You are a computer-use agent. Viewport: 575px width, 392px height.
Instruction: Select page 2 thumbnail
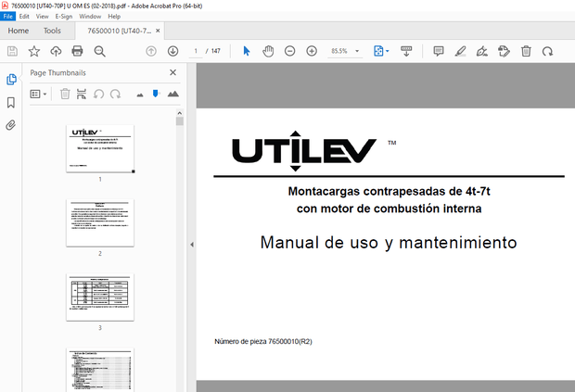[100, 222]
